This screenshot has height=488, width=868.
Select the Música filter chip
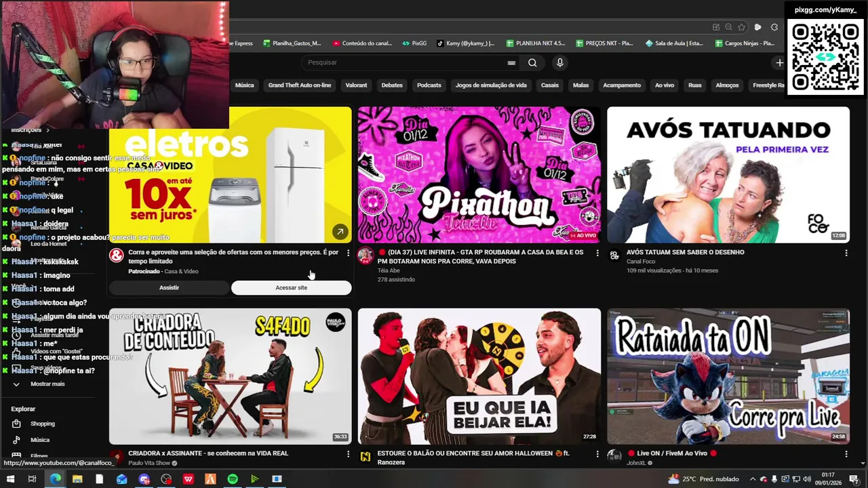[x=244, y=85]
